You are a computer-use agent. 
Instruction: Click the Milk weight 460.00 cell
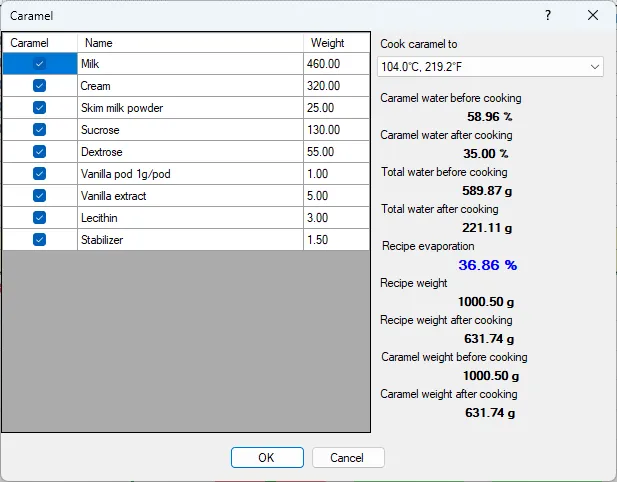(x=337, y=64)
